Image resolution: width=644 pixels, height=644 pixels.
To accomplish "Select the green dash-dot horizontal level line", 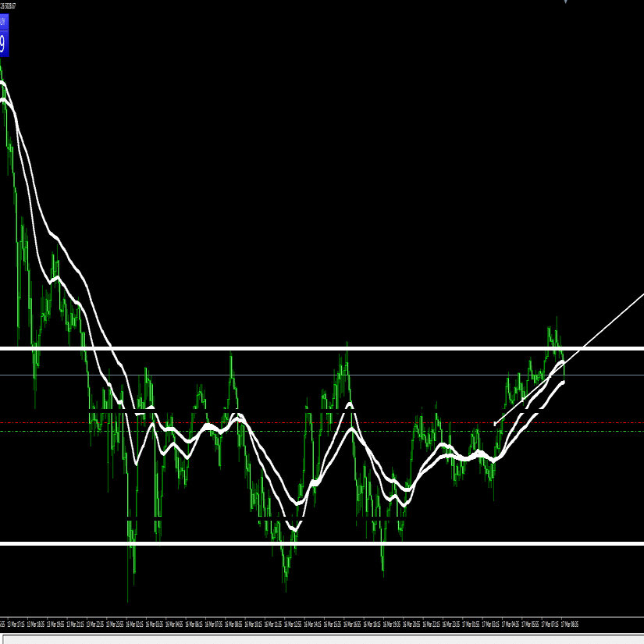I will coord(322,431).
